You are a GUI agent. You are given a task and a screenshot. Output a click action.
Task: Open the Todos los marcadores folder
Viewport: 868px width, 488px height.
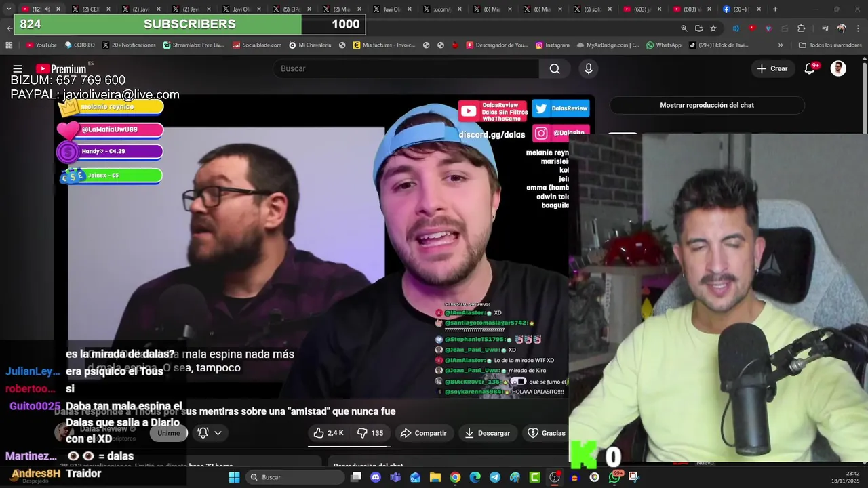(830, 45)
